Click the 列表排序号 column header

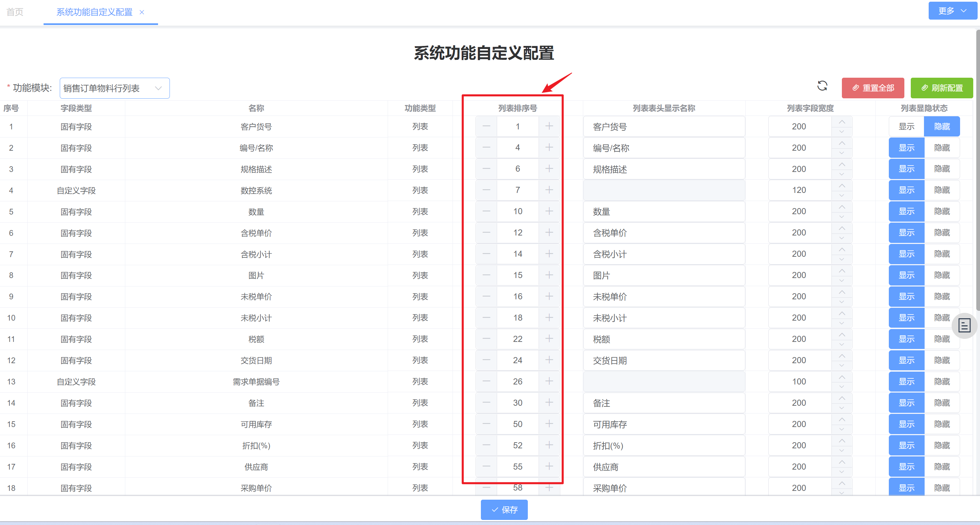tap(517, 108)
